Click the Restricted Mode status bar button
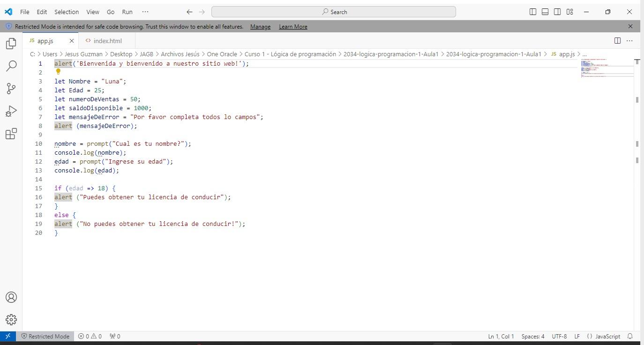644x345 pixels. tap(45, 336)
